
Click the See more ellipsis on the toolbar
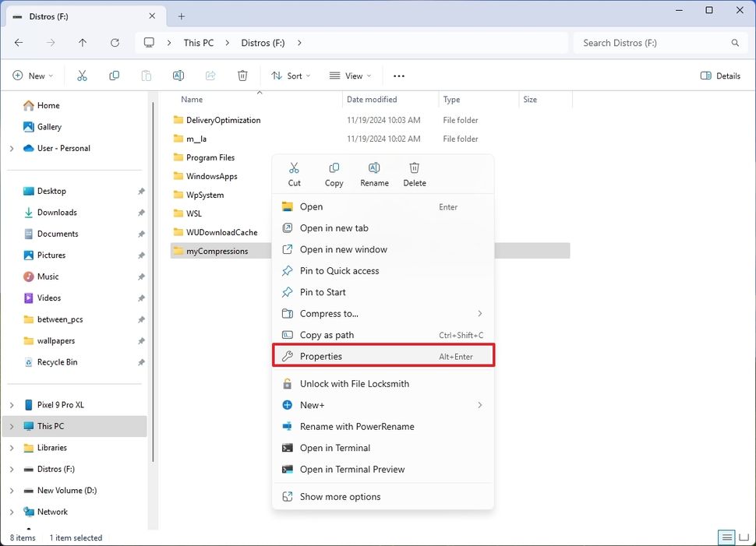point(399,76)
